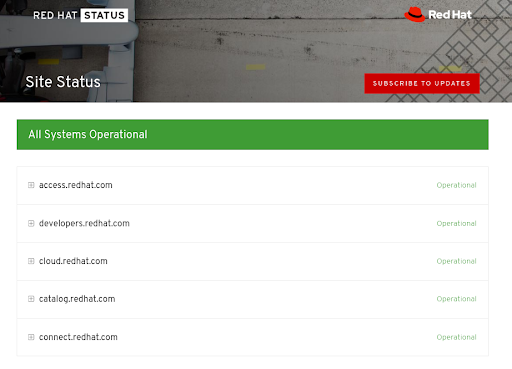The height and width of the screenshot is (369, 512).
Task: Click Operational status for developers.redhat.com
Action: click(456, 224)
